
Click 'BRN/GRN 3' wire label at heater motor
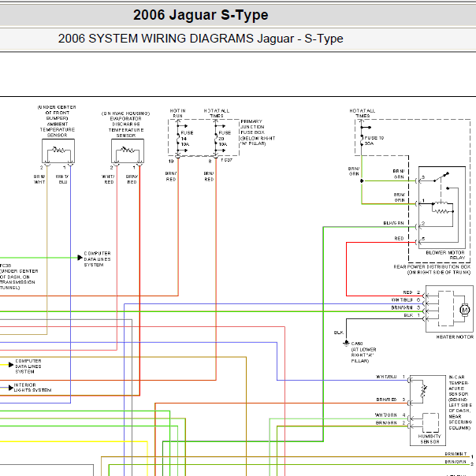[x=406, y=308]
